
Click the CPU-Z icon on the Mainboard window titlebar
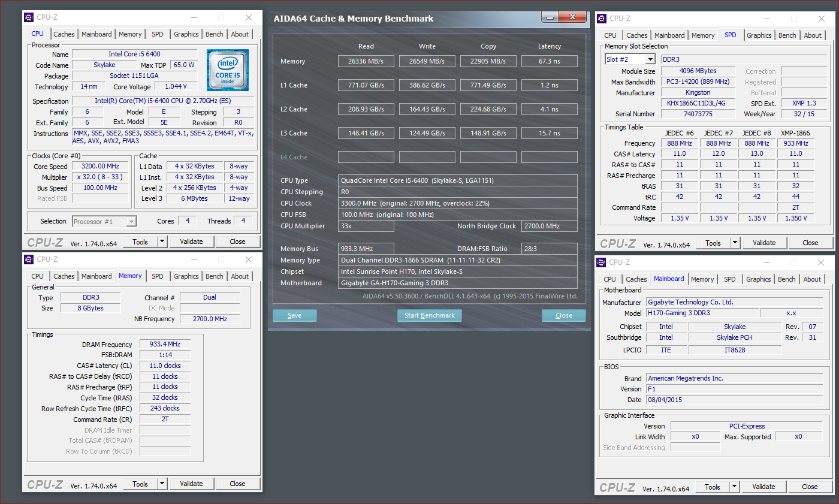click(x=601, y=262)
